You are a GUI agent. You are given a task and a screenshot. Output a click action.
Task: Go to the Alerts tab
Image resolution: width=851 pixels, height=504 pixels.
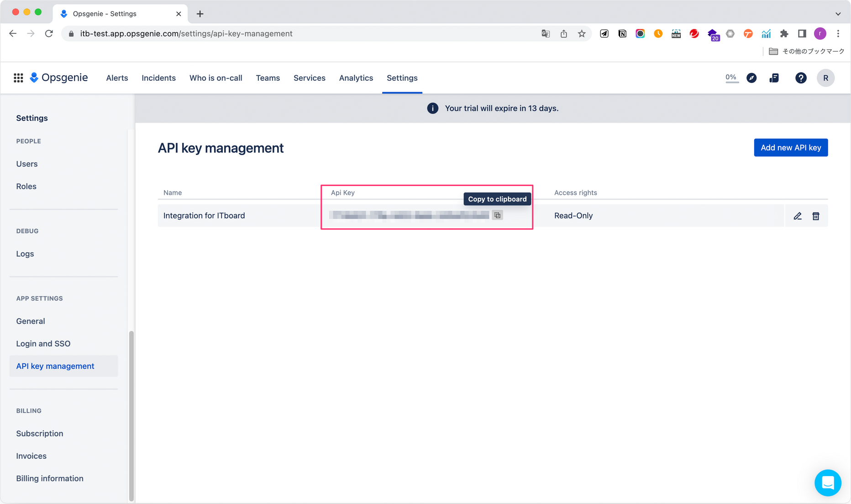pos(117,78)
